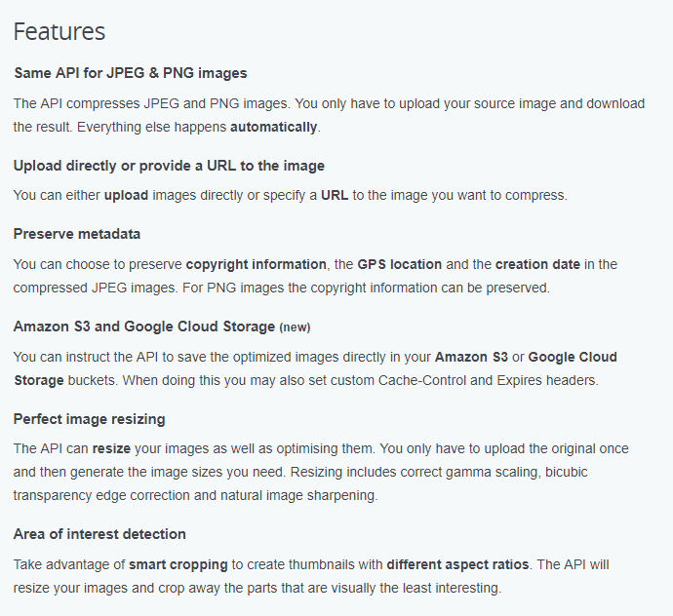Click the bold word 'resize'
Image resolution: width=673 pixels, height=616 pixels.
[x=111, y=448]
